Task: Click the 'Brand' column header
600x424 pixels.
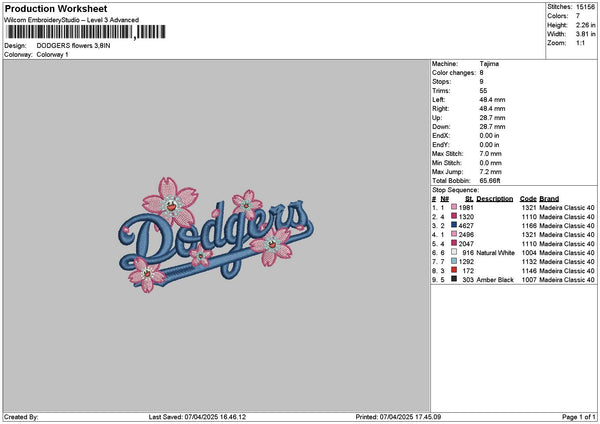Action: (x=549, y=199)
